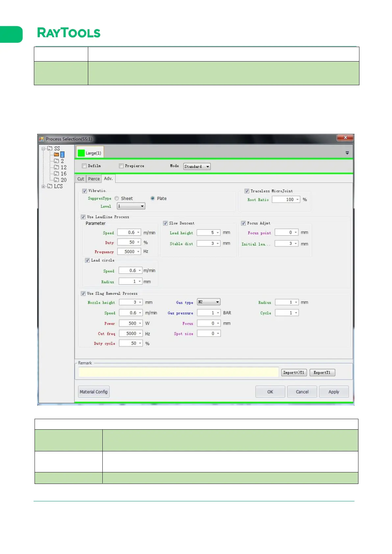The image size is (392, 554).
Task: Click the Focus point value field
Action: coord(287,232)
